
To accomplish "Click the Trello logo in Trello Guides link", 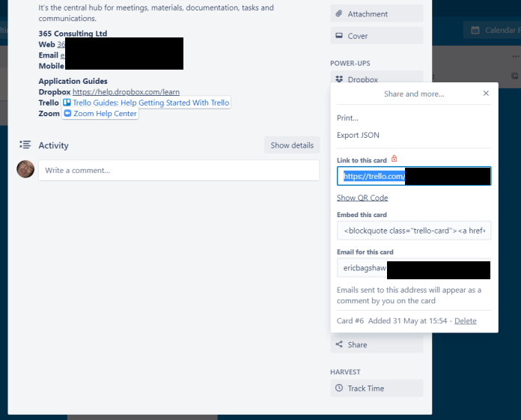I will pos(67,103).
